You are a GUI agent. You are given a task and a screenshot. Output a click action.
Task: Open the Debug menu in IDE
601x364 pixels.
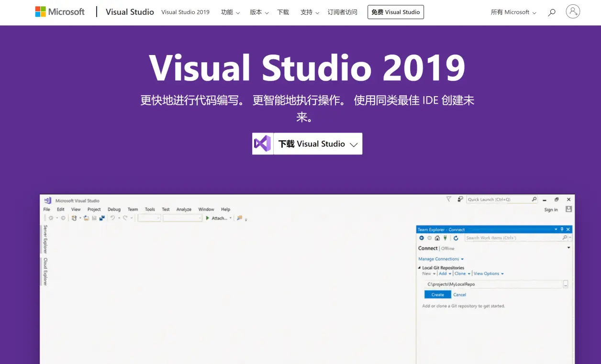114,210
